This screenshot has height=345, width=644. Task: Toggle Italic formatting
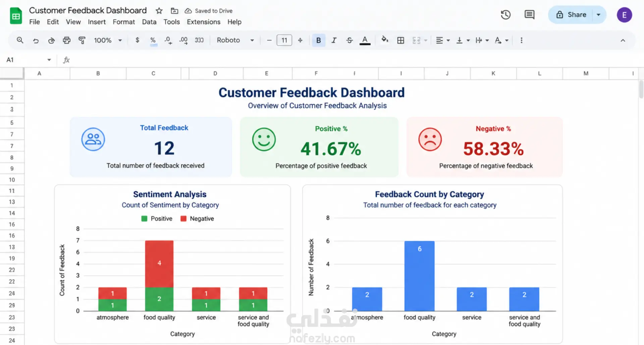pos(334,40)
